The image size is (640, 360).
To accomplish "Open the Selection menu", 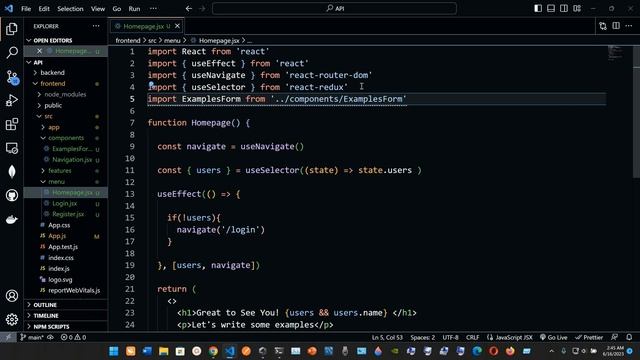I will (70, 9).
